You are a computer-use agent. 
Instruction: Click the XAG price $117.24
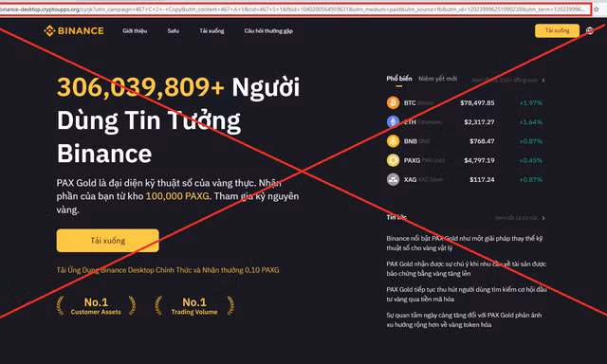click(482, 179)
